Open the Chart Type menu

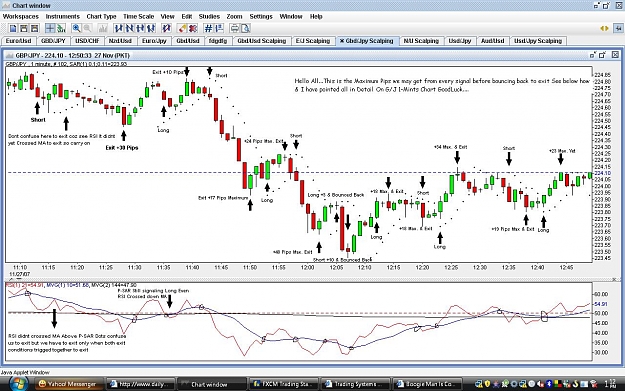[101, 16]
